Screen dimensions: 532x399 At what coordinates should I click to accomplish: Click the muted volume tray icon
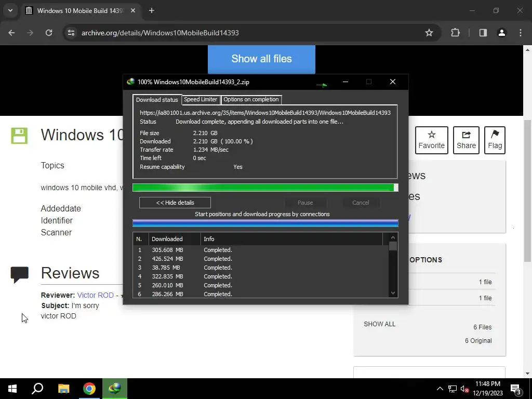click(464, 389)
